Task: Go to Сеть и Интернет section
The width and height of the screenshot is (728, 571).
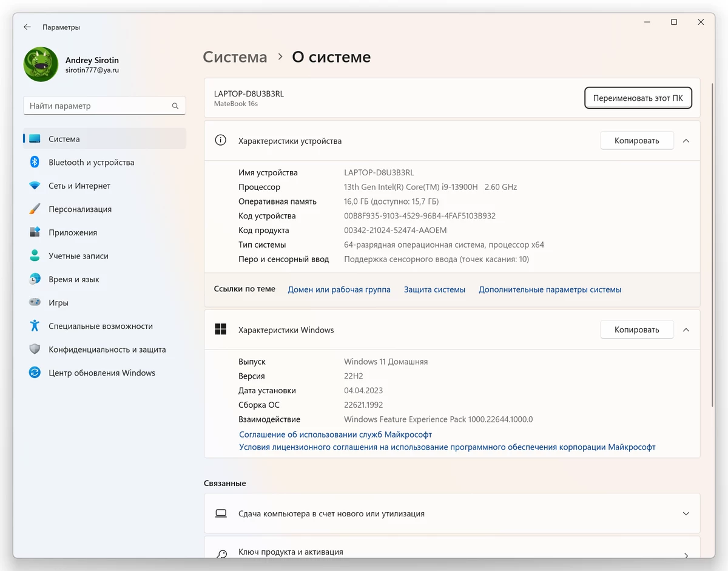Action: [x=104, y=186]
